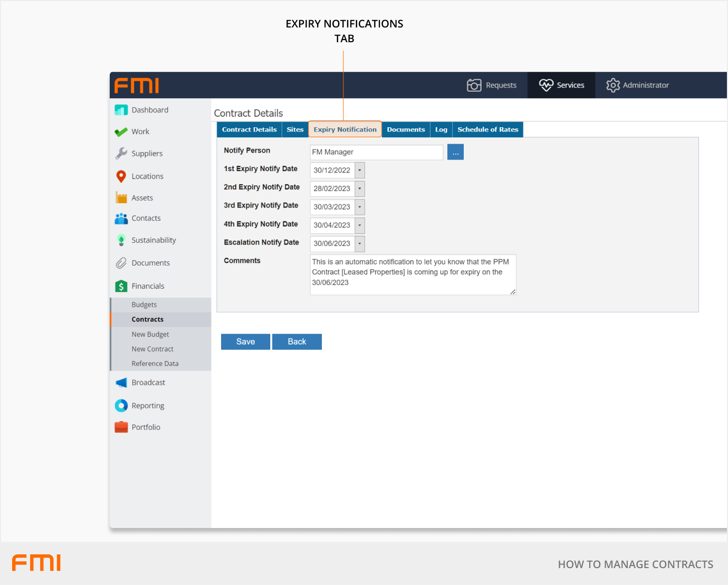Select the Suppliers wrench icon
The image size is (728, 585).
[121, 154]
